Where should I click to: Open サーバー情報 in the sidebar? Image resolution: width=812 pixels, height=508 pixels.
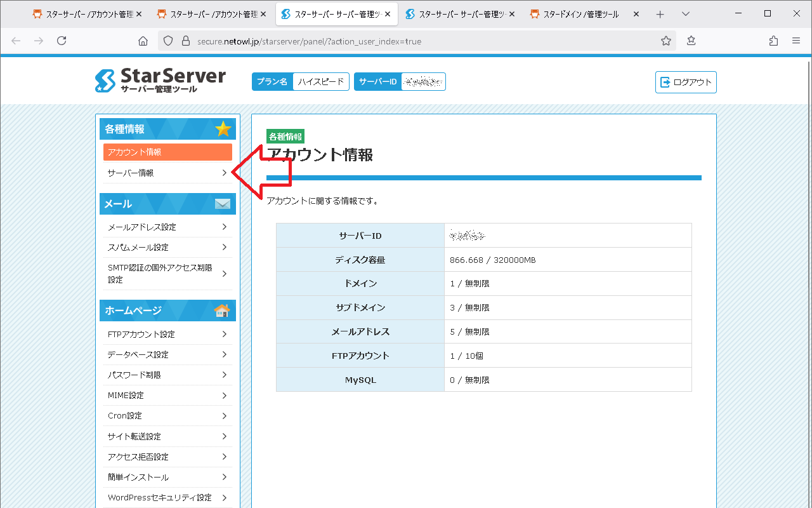point(167,173)
